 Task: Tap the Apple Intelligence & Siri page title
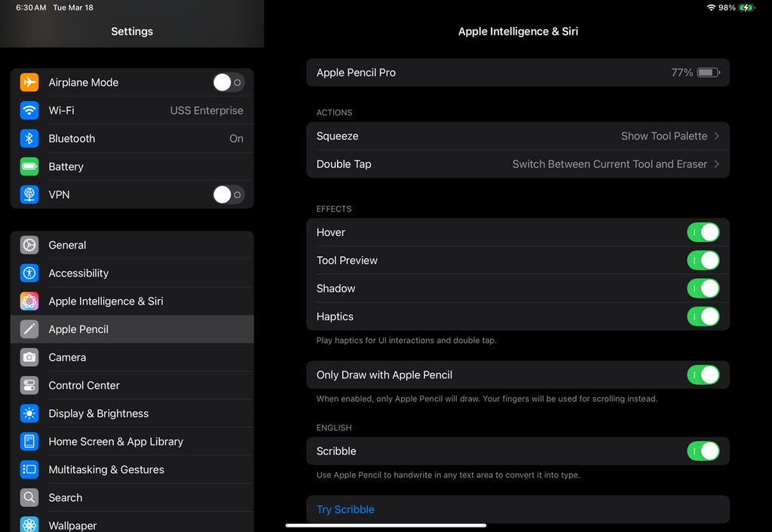pyautogui.click(x=518, y=31)
